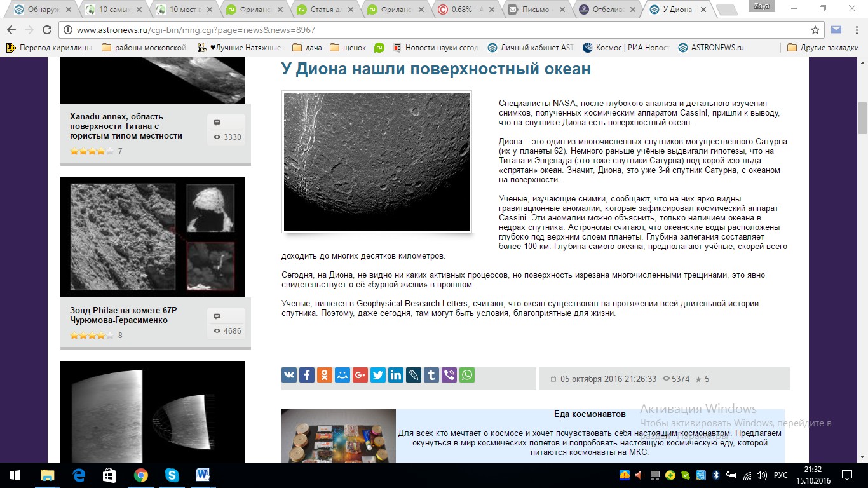Click page vertical scrollbar thumb

coord(862,118)
